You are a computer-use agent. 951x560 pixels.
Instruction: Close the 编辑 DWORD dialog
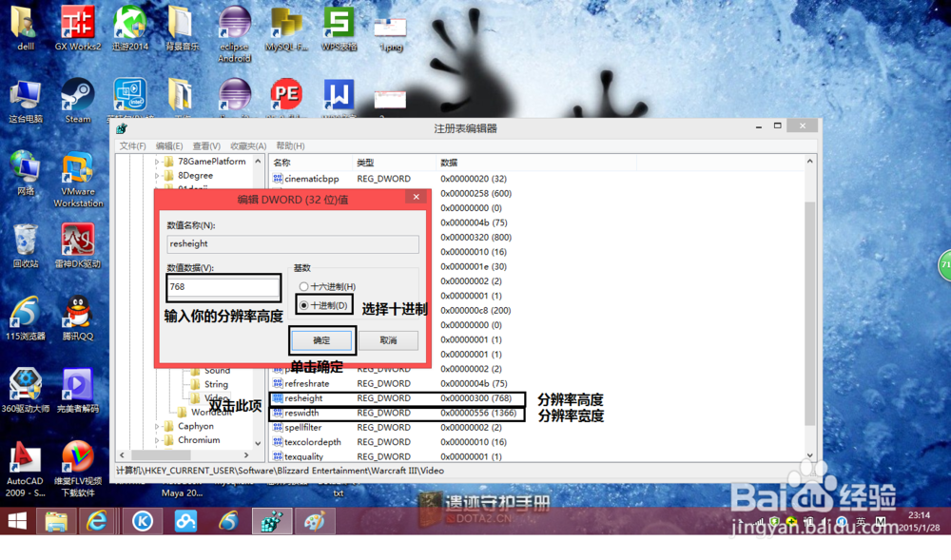[417, 197]
